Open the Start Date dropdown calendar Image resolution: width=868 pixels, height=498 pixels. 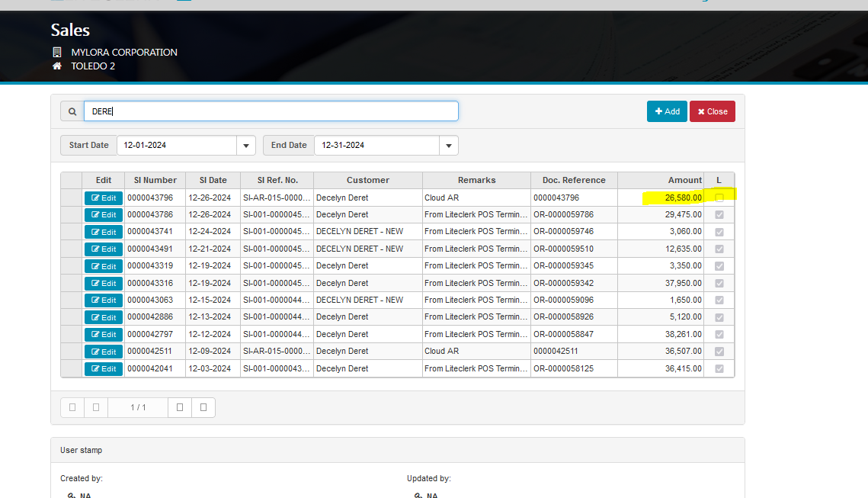point(246,146)
